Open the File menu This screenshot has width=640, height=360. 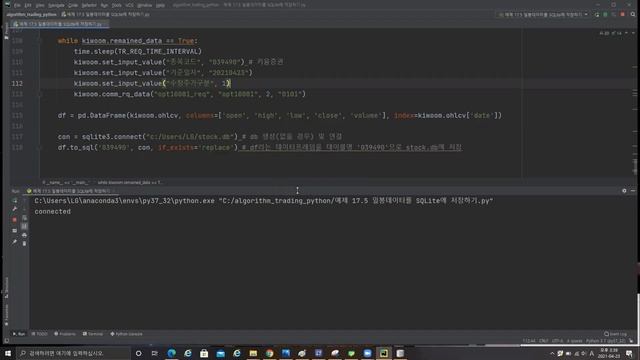pos(17,5)
